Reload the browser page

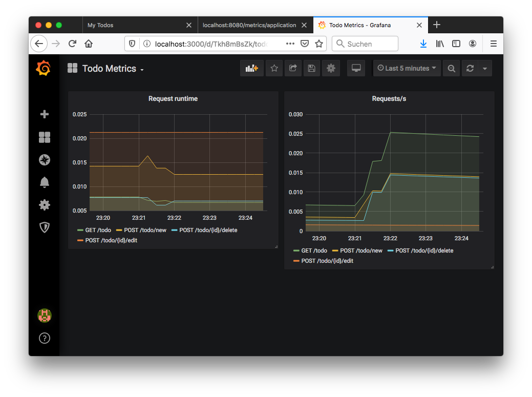click(72, 44)
